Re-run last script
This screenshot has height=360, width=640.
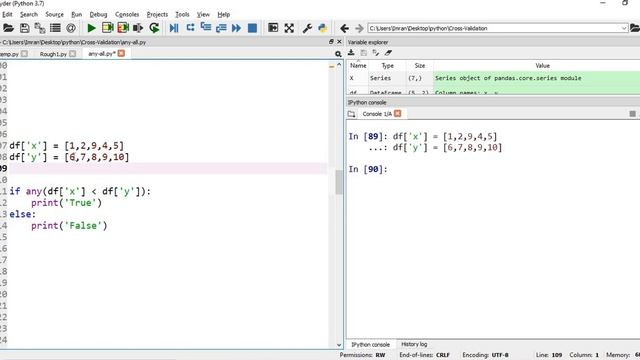tap(154, 28)
